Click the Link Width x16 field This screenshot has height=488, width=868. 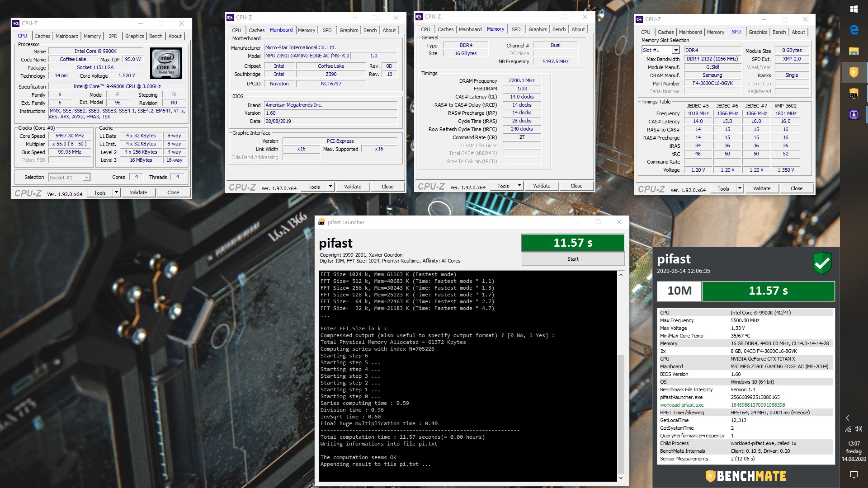pos(301,149)
